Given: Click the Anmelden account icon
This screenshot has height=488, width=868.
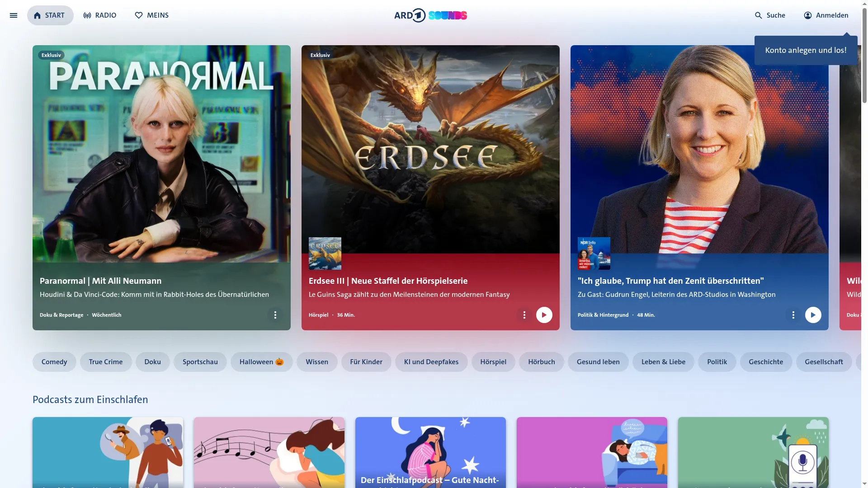Looking at the screenshot, I should tap(808, 15).
